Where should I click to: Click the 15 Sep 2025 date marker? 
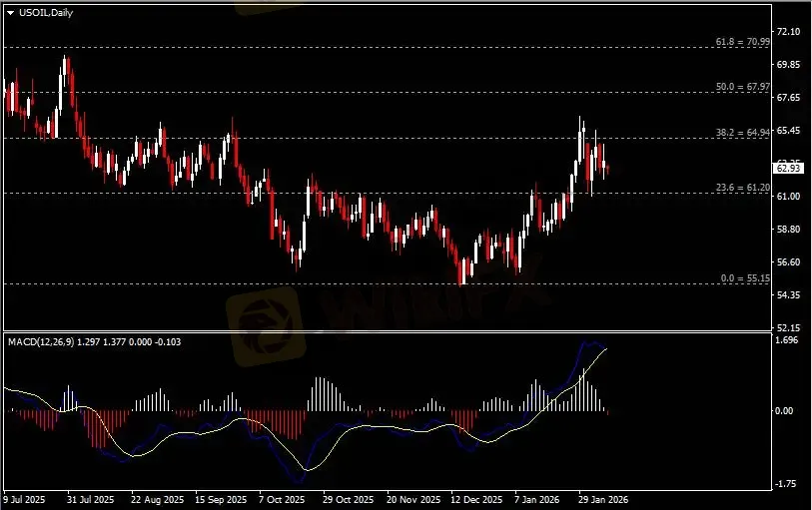click(221, 500)
